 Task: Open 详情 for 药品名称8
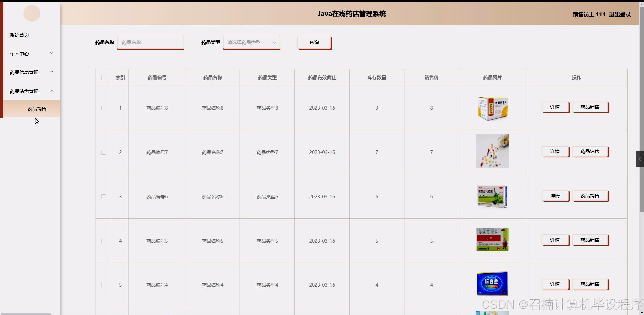click(x=555, y=107)
